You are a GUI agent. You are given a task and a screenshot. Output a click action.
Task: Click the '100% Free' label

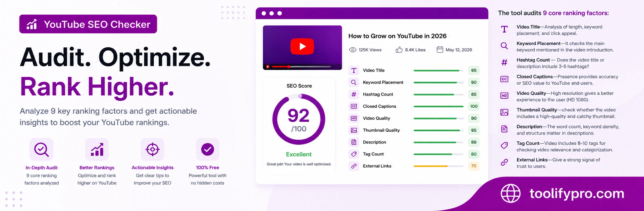coord(208,168)
